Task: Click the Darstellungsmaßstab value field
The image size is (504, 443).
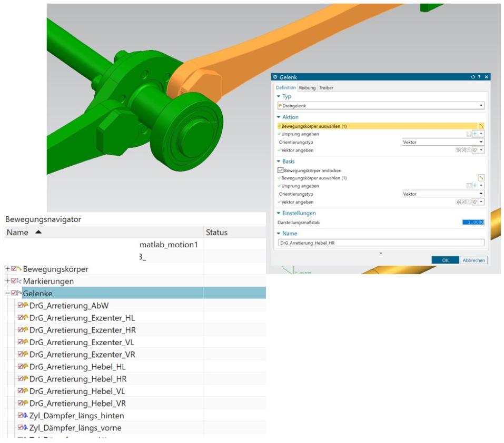Action: click(x=473, y=222)
